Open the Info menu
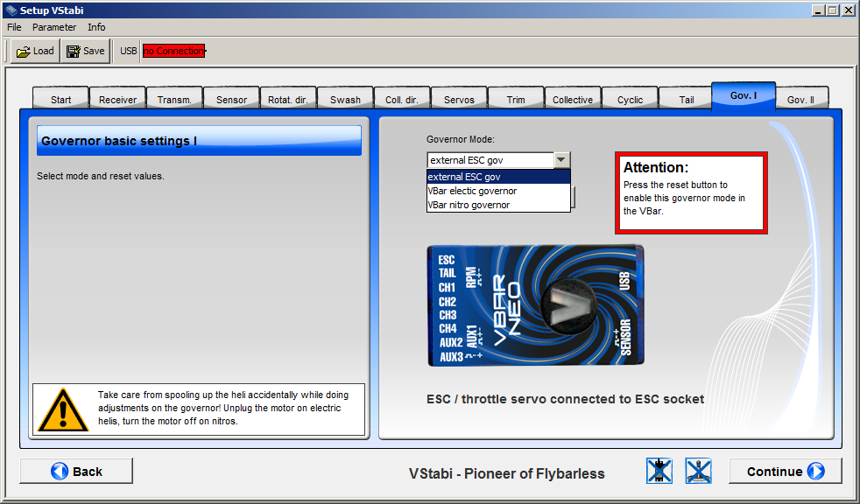This screenshot has height=504, width=860. [x=96, y=27]
